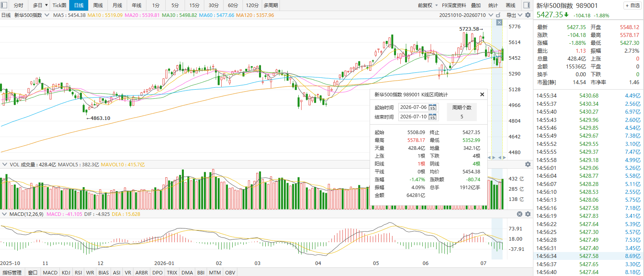Open F9深度资料 detailed info
644x276 pixels.
pos(454,5)
